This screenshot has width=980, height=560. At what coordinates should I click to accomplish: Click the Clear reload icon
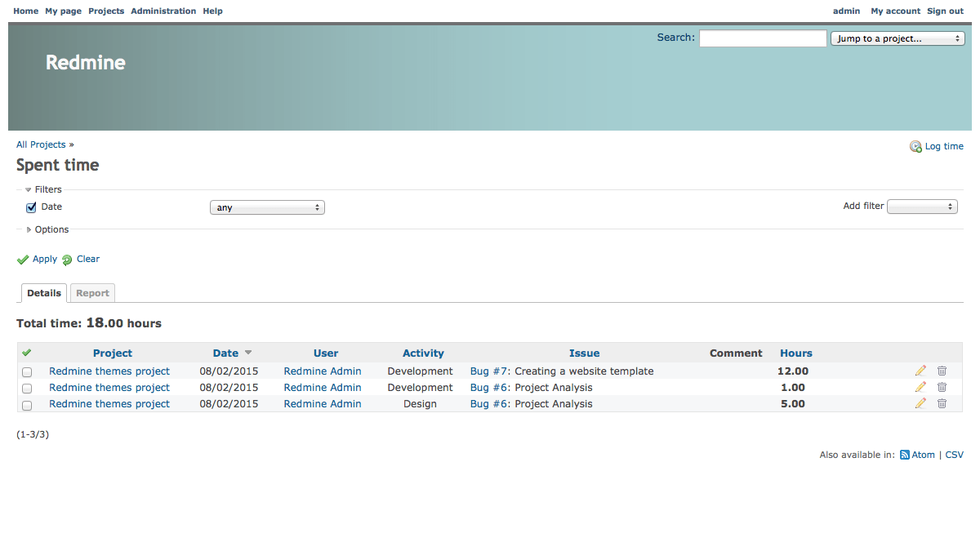coord(67,260)
